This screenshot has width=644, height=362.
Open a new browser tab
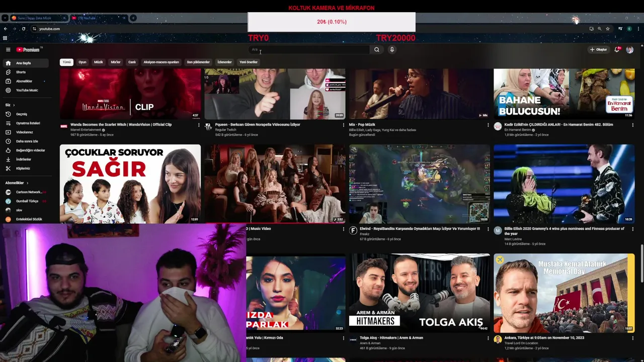click(x=133, y=18)
